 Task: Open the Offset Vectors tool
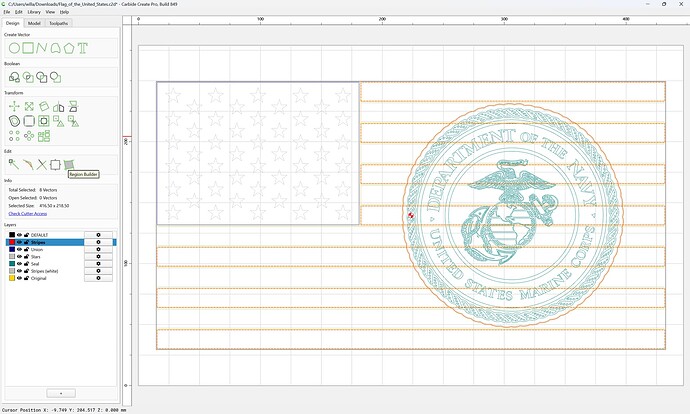14,121
